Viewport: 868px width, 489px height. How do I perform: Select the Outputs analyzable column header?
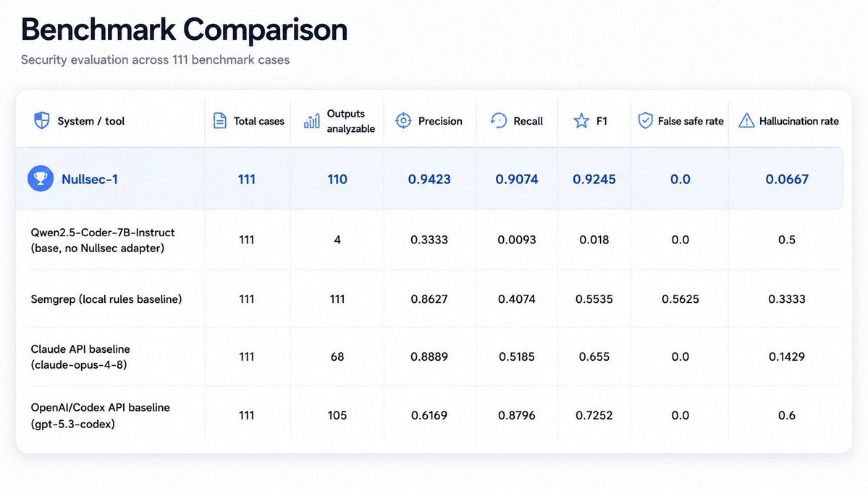pyautogui.click(x=350, y=121)
